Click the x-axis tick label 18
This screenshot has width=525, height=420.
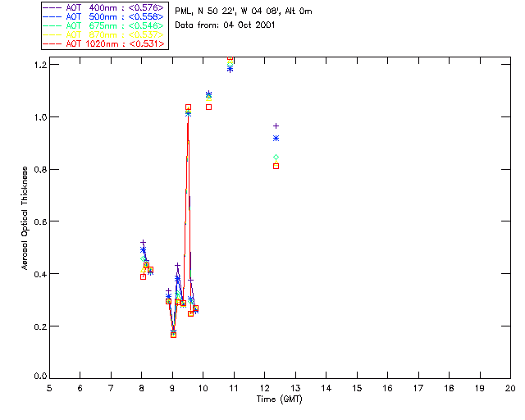coord(449,388)
